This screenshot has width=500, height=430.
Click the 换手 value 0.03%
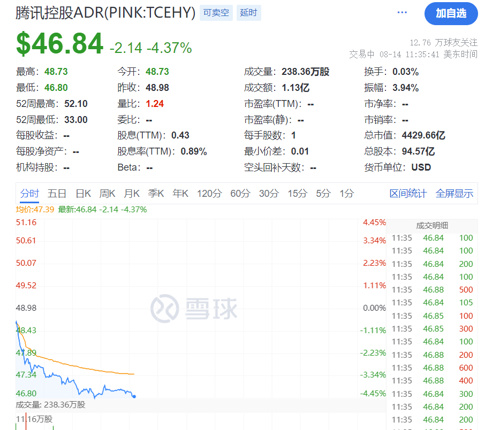405,72
